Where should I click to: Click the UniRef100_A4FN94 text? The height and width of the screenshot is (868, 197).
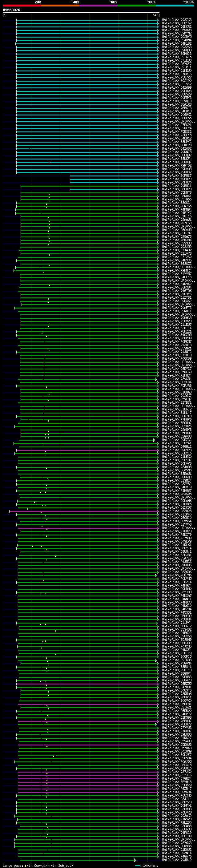coord(177,210)
